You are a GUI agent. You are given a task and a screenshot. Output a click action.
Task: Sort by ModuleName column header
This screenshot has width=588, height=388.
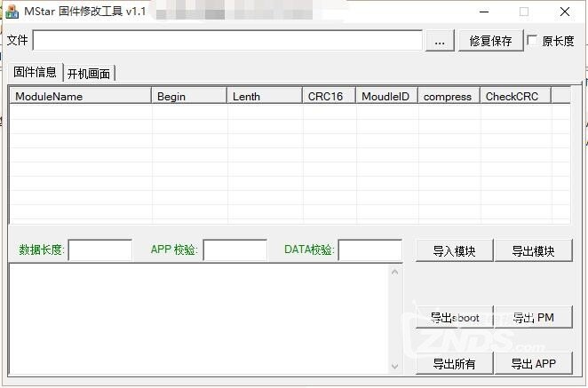(x=80, y=96)
